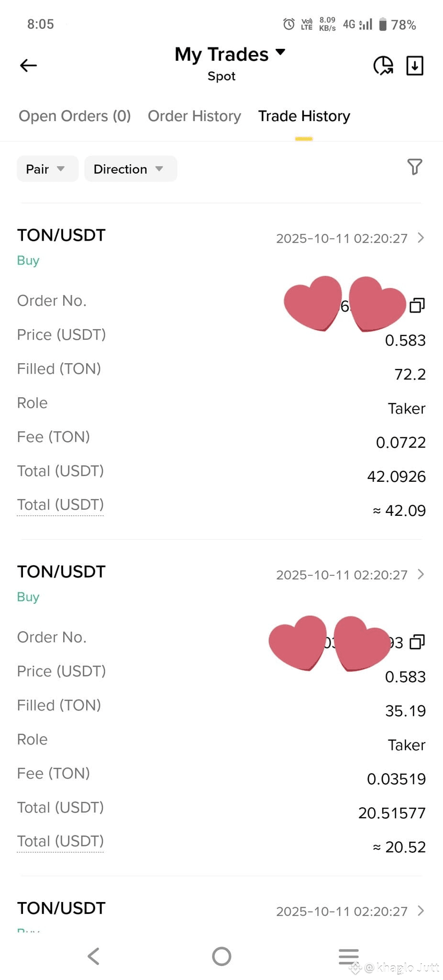Open the filter funnel icon
Screen dimensions: 443x980
pos(415,167)
